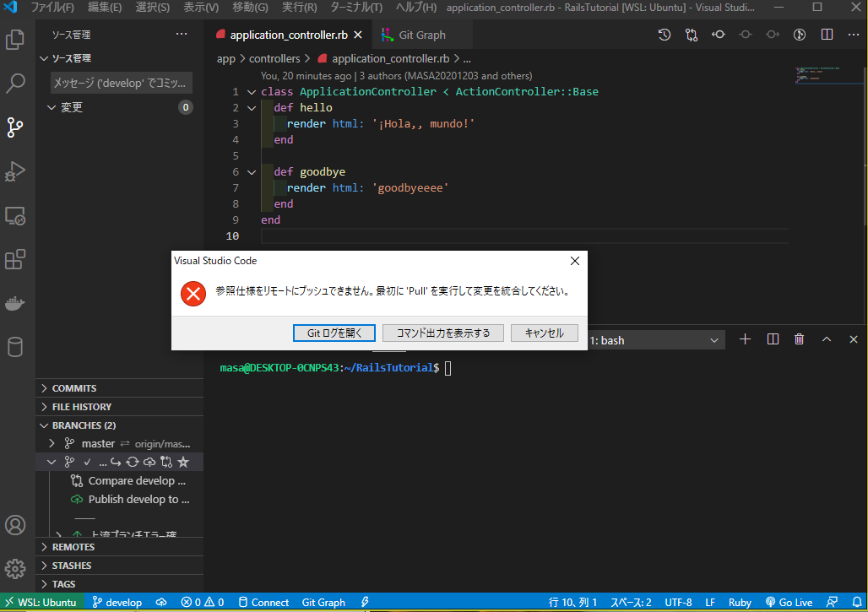Collapse the develop branch node

point(52,462)
